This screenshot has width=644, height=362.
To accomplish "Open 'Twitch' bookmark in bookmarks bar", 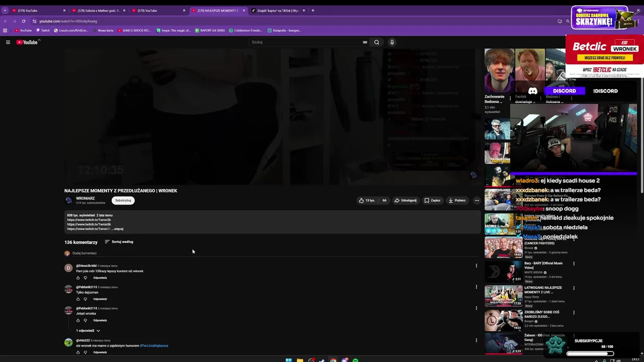I will point(43,30).
